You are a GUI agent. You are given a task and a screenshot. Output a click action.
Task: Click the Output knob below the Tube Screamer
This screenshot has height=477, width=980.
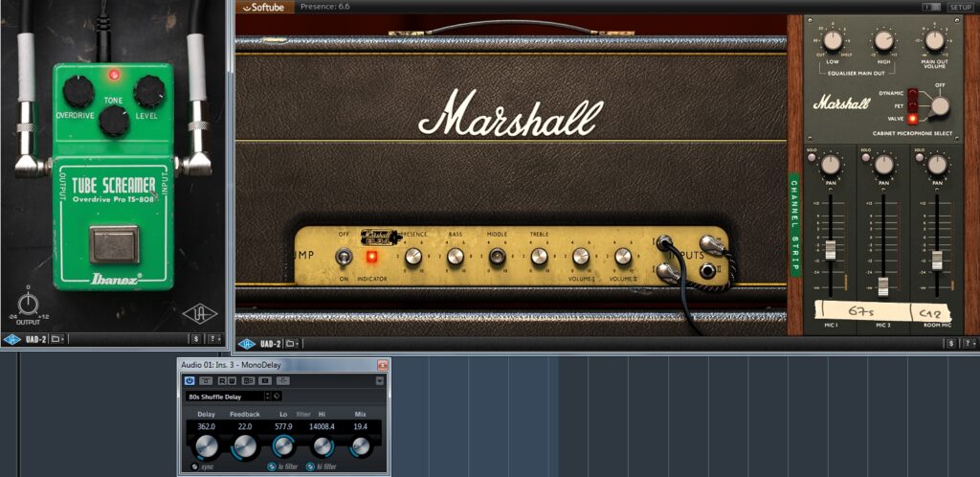tap(28, 304)
